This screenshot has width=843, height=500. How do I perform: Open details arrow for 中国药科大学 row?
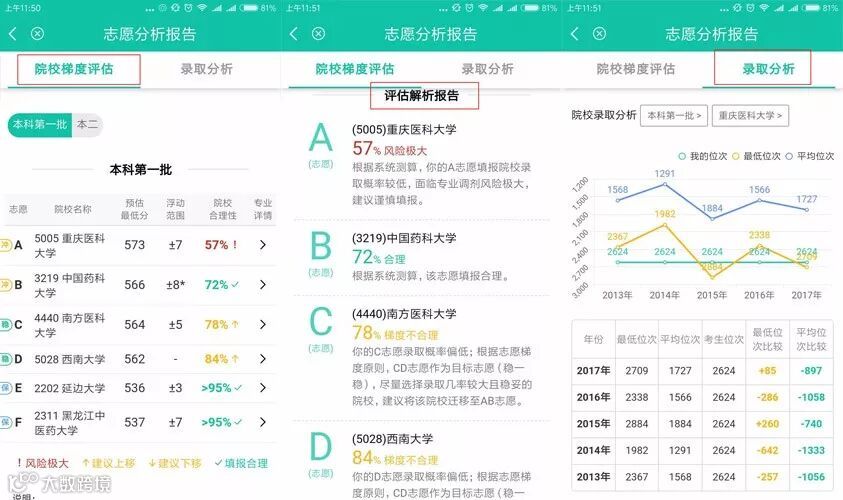coord(262,284)
